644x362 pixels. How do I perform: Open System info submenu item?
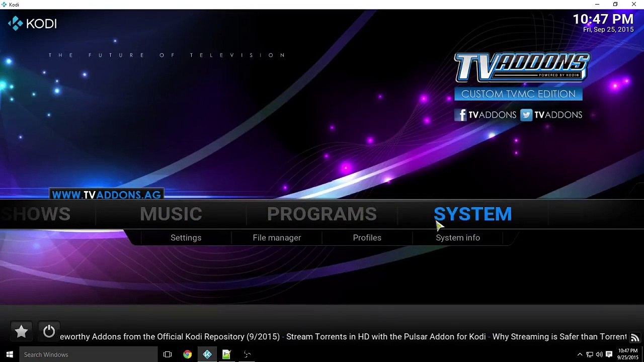(x=458, y=238)
